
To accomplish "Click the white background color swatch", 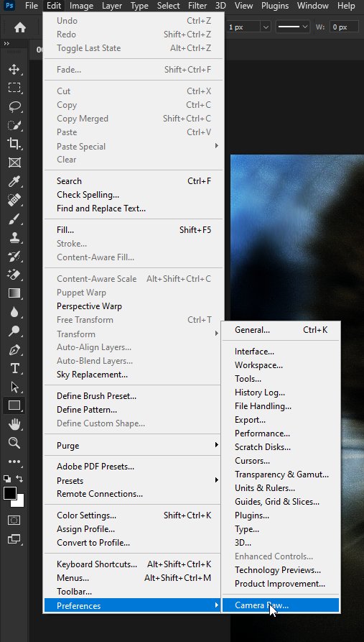I will [20, 503].
